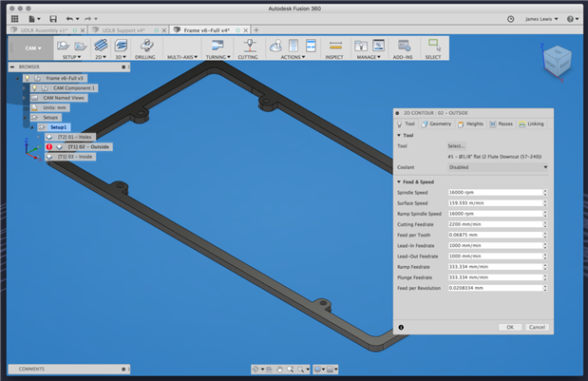
Task: Click the ViewCube in the viewport
Action: [556, 62]
